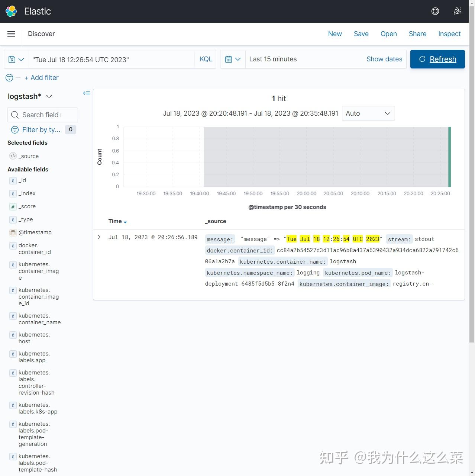This screenshot has width=475, height=476.
Task: Click the Add filter link
Action: pos(42,78)
